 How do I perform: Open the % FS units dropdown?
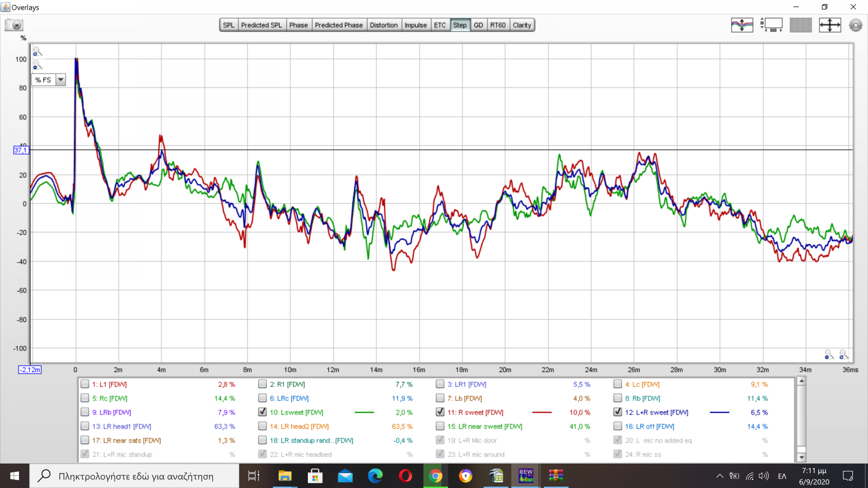coord(61,80)
